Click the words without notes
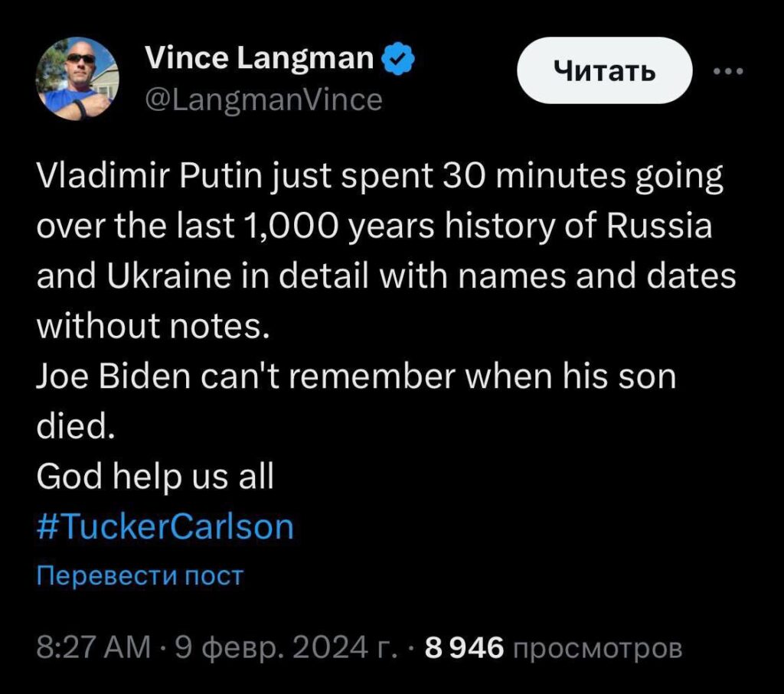This screenshot has height=694, width=784. tap(153, 327)
